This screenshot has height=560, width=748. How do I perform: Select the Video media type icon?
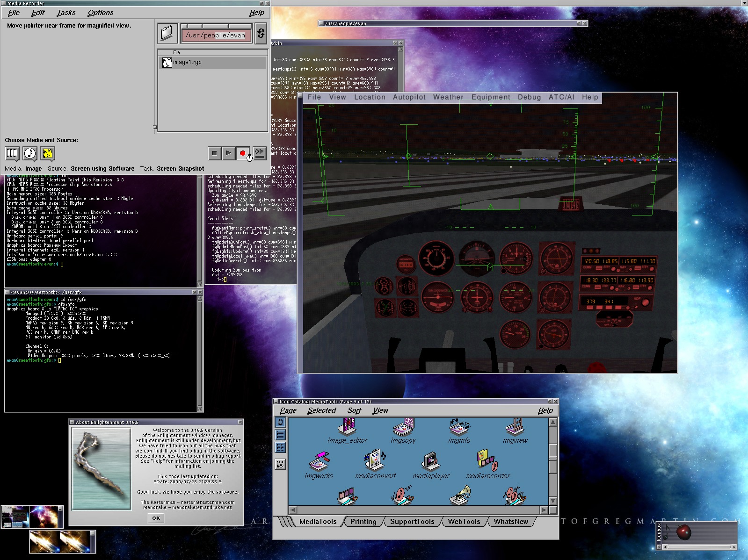12,153
